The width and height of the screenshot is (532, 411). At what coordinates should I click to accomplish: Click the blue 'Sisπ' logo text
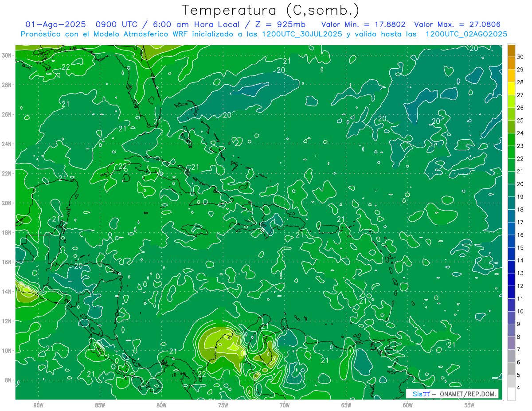[421, 394]
